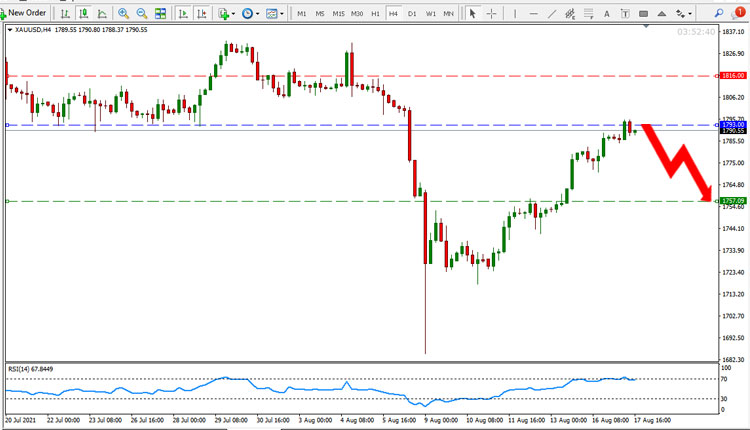Switch to line chart display
Image resolution: width=750 pixels, height=430 pixels.
point(102,14)
